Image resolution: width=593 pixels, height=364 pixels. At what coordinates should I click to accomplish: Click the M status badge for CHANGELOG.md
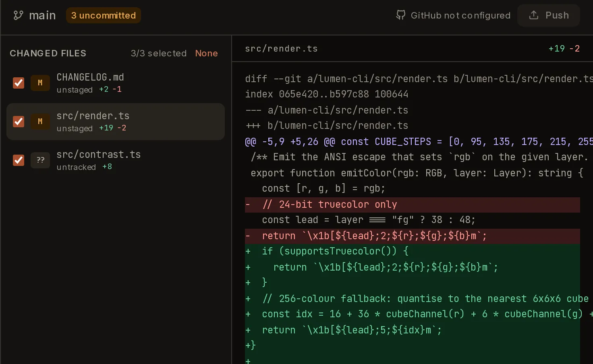click(x=40, y=83)
